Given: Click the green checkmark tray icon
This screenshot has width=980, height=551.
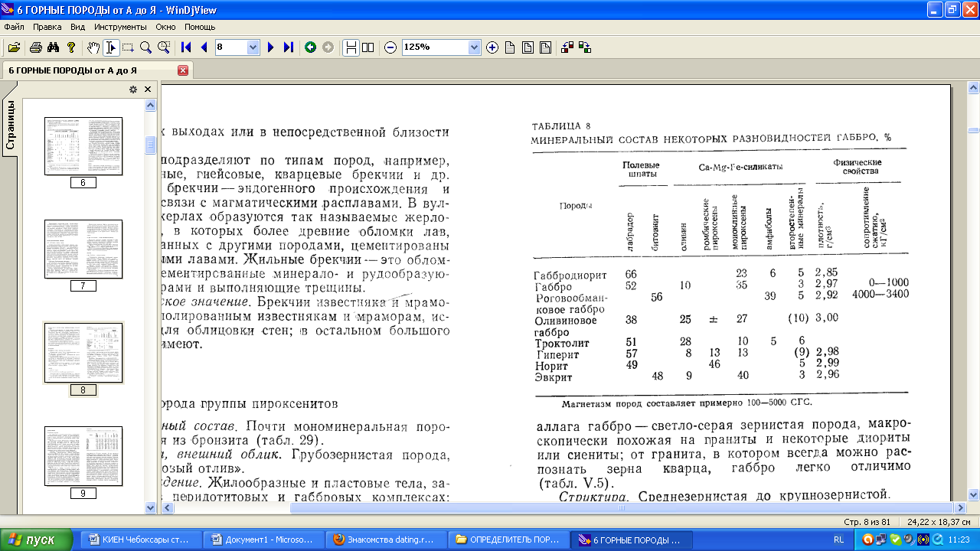Looking at the screenshot, I should click(895, 540).
